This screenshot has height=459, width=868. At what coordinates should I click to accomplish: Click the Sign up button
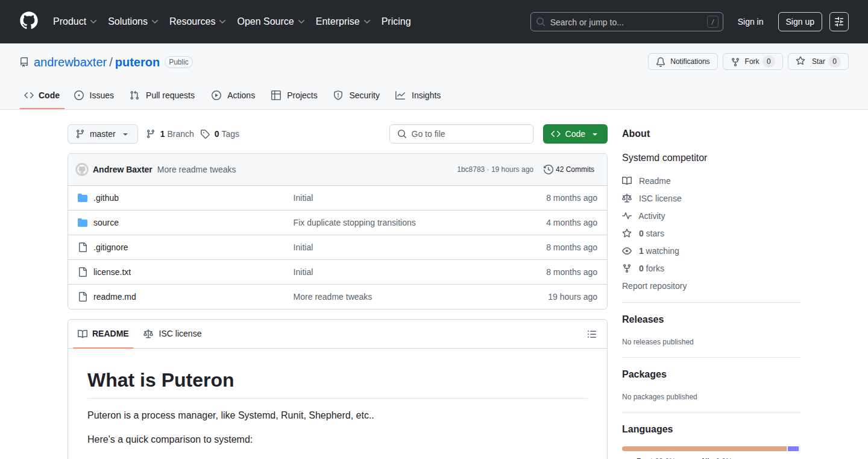point(800,22)
